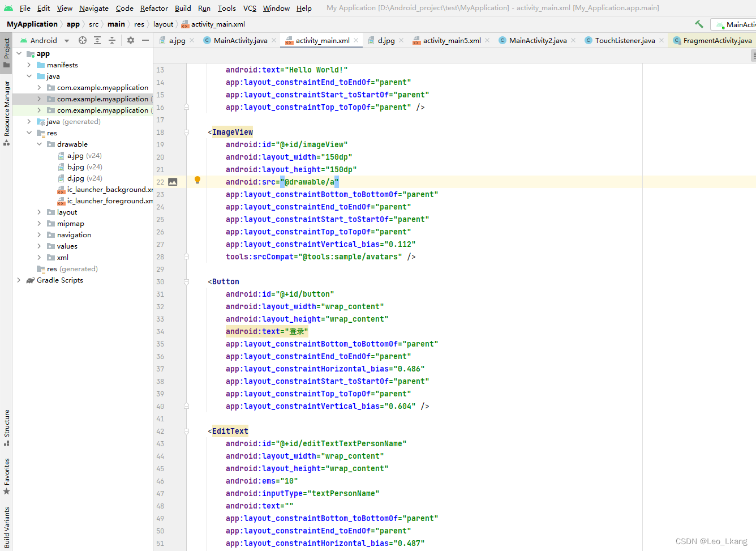Viewport: 756px width, 551px height.
Task: Open the Structure tool window
Action: click(x=6, y=428)
